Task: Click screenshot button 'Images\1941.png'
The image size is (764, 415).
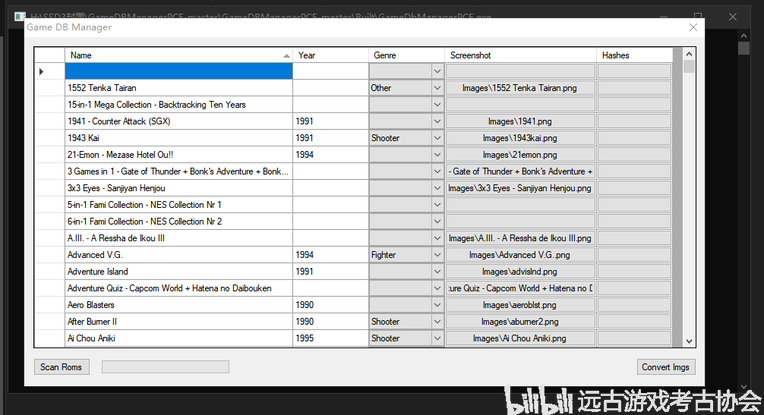Action: (x=520, y=122)
